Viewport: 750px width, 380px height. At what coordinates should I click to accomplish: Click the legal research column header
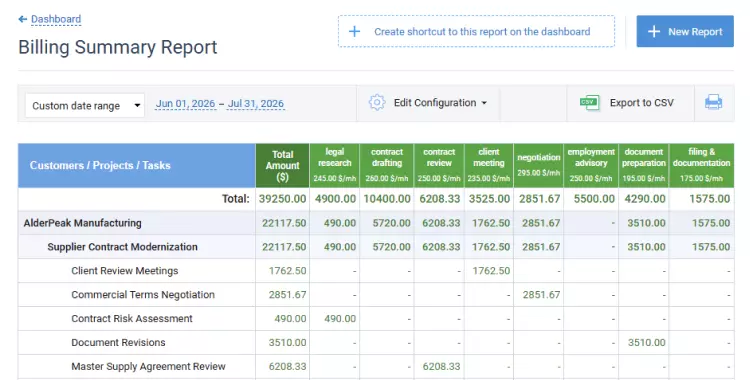[334, 165]
